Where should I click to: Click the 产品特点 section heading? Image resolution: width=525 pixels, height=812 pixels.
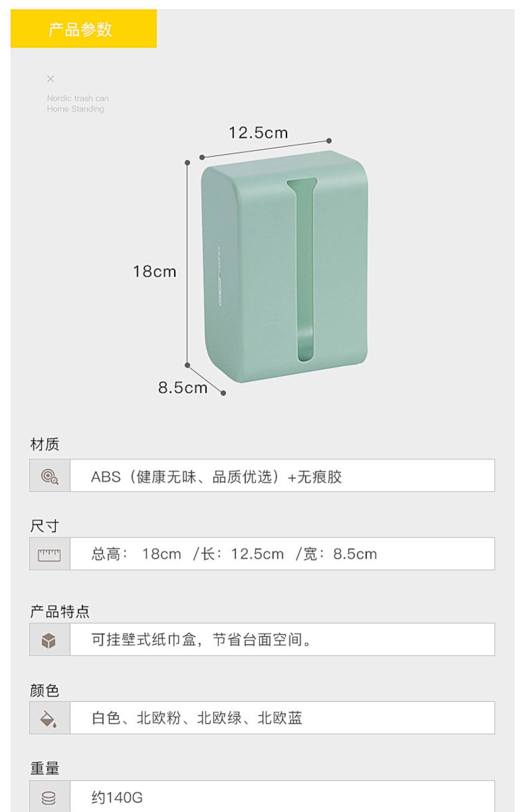[60, 612]
